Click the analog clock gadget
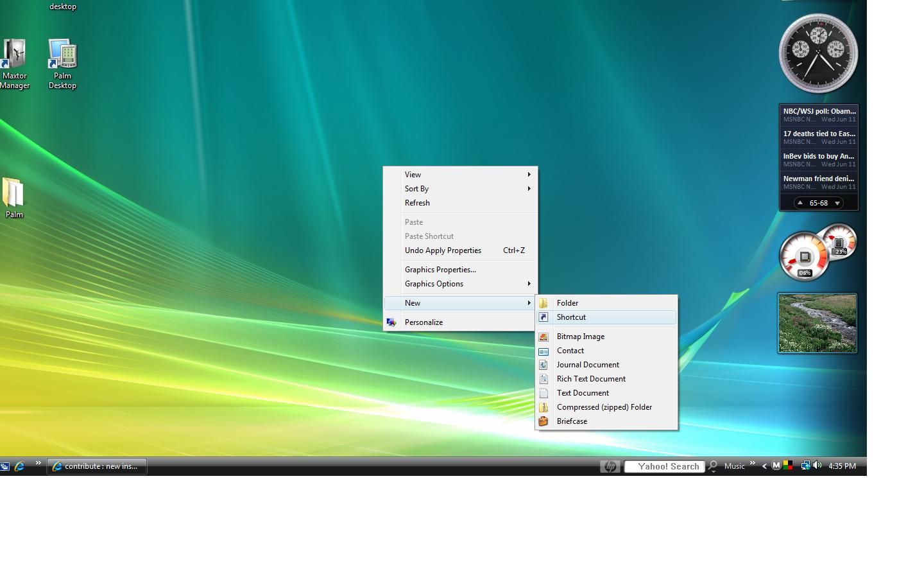Screen dimensions: 924x578 818,53
